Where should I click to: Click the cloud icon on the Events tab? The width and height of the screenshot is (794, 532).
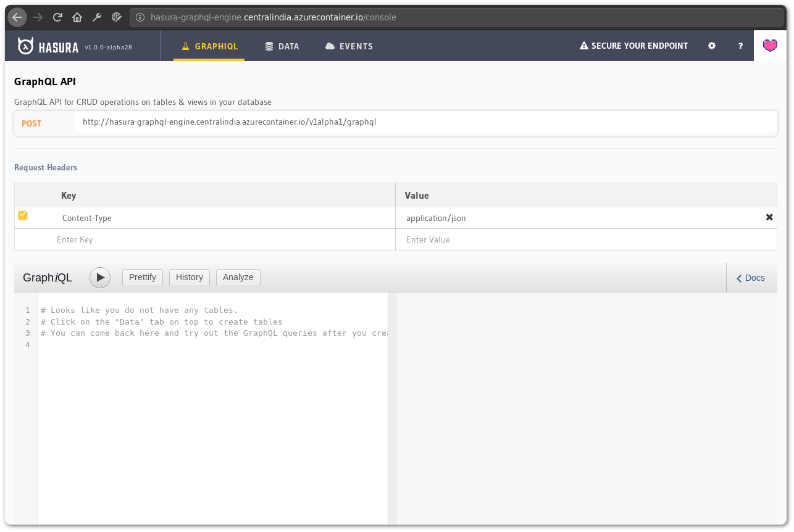point(330,46)
